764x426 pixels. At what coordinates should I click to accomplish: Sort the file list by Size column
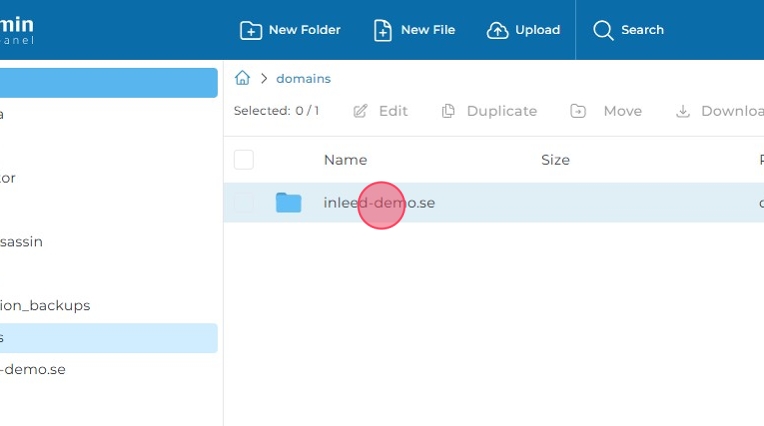coord(555,160)
